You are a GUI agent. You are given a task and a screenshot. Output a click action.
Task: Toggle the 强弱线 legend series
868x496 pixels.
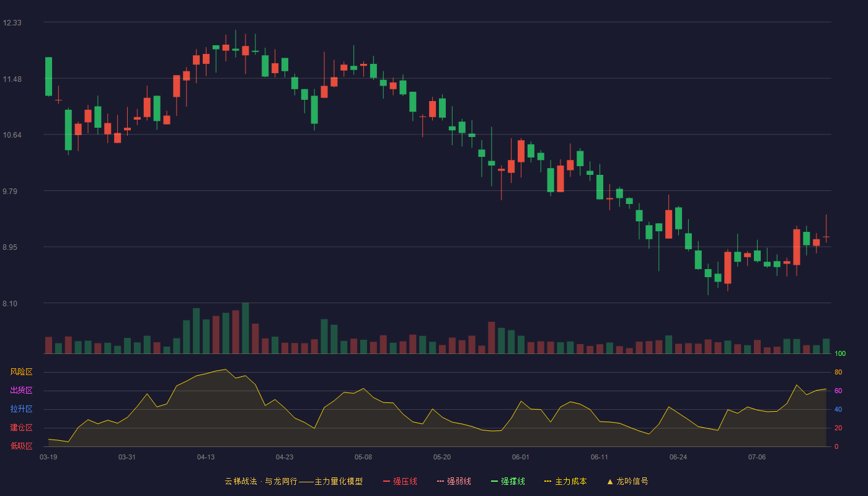[454, 481]
